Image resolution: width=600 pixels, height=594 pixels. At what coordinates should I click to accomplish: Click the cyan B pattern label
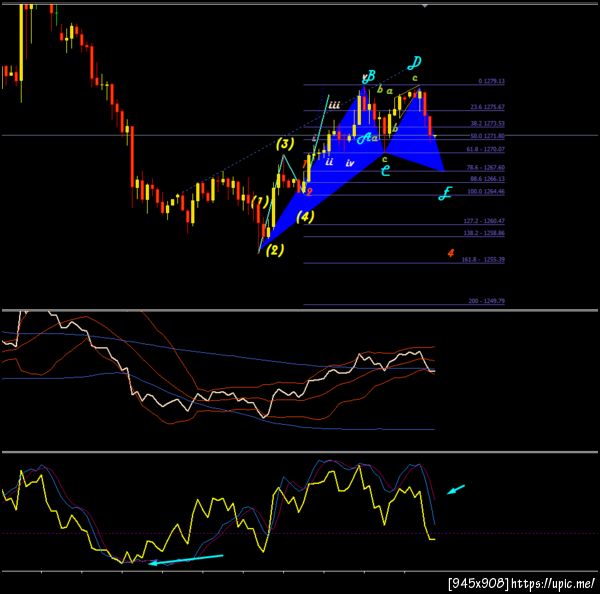[371, 76]
